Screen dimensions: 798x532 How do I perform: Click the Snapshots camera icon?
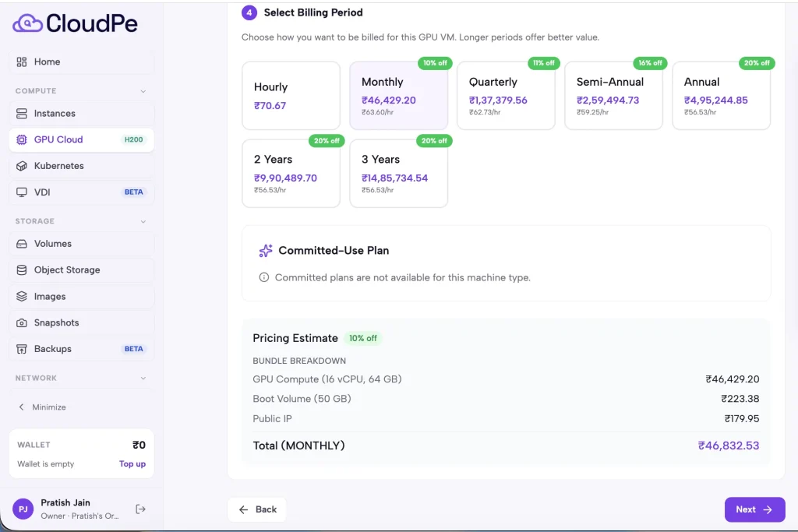[21, 323]
